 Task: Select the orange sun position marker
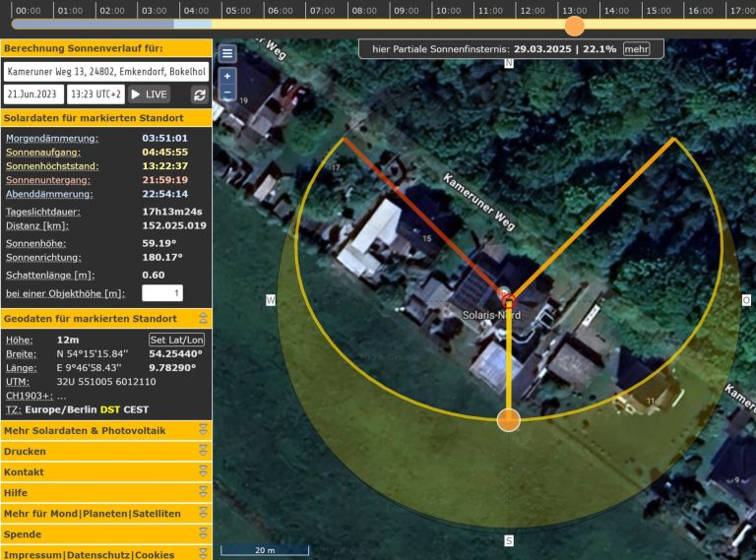pyautogui.click(x=508, y=420)
